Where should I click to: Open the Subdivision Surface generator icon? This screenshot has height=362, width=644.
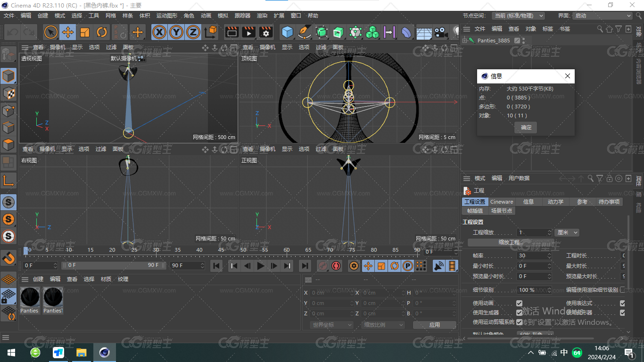click(322, 32)
